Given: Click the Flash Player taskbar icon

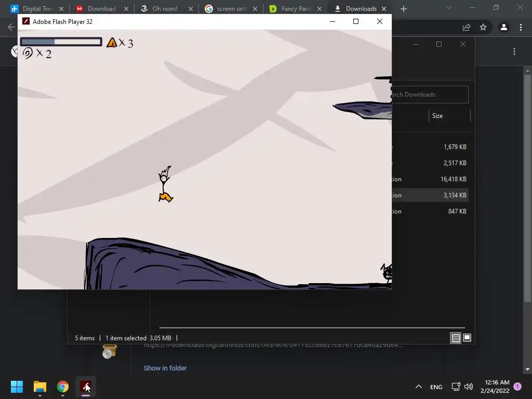Looking at the screenshot, I should pyautogui.click(x=86, y=387).
